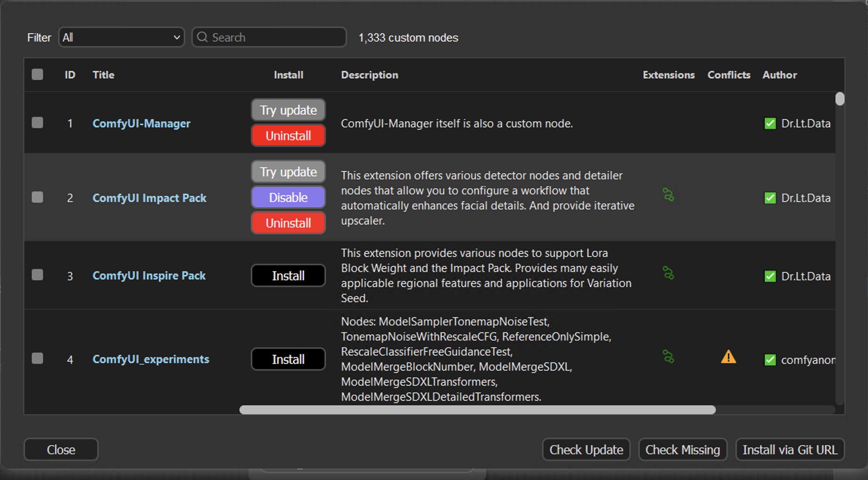Click the Filter label text
The image size is (868, 480).
[39, 38]
